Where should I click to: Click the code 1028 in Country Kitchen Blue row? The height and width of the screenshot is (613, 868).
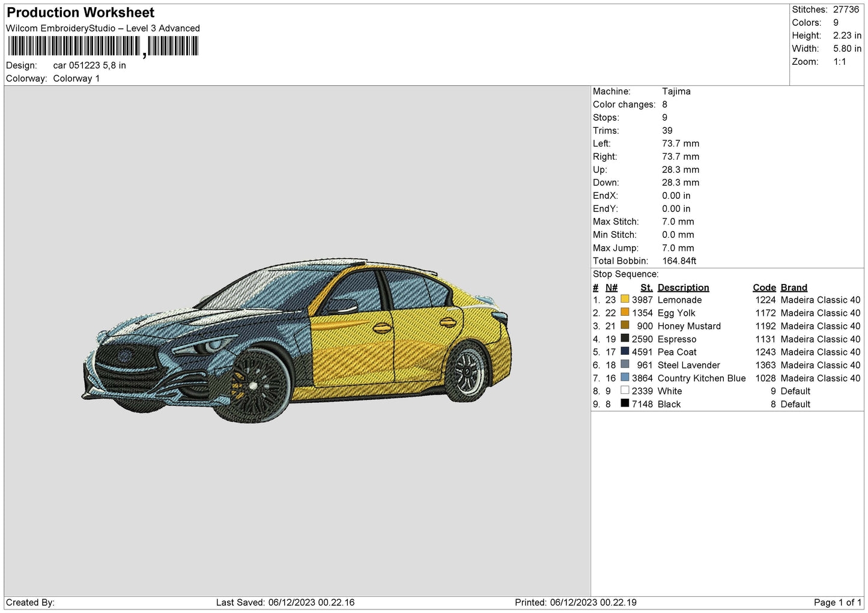pyautogui.click(x=765, y=379)
